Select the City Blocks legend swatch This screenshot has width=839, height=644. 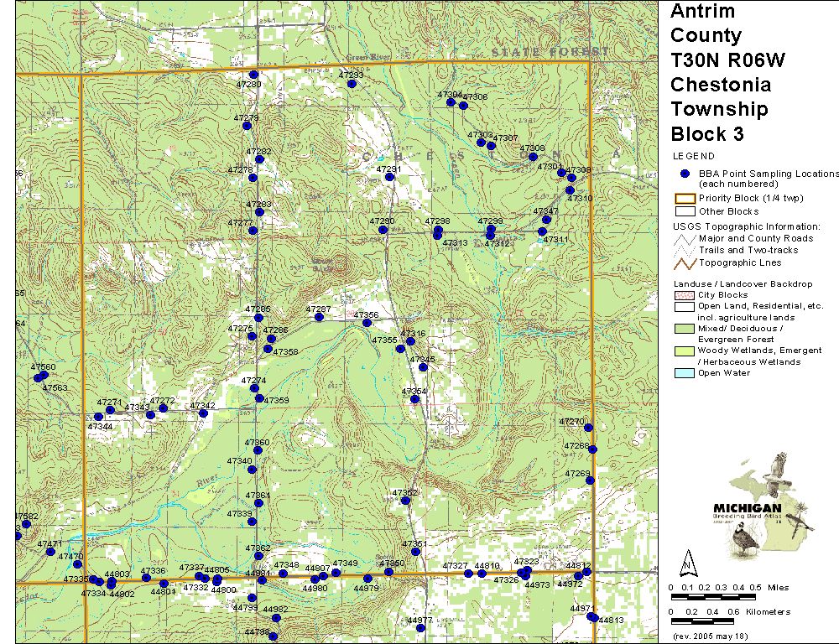tap(684, 296)
